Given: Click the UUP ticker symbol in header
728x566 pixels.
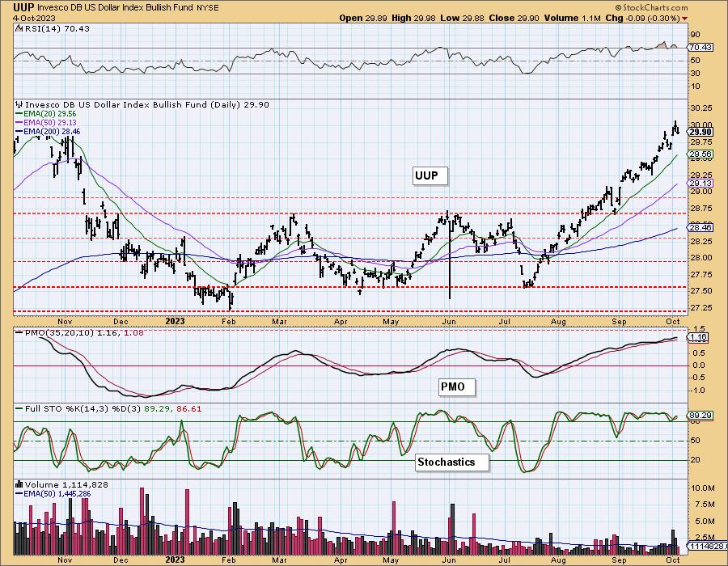Looking at the screenshot, I should [23, 7].
